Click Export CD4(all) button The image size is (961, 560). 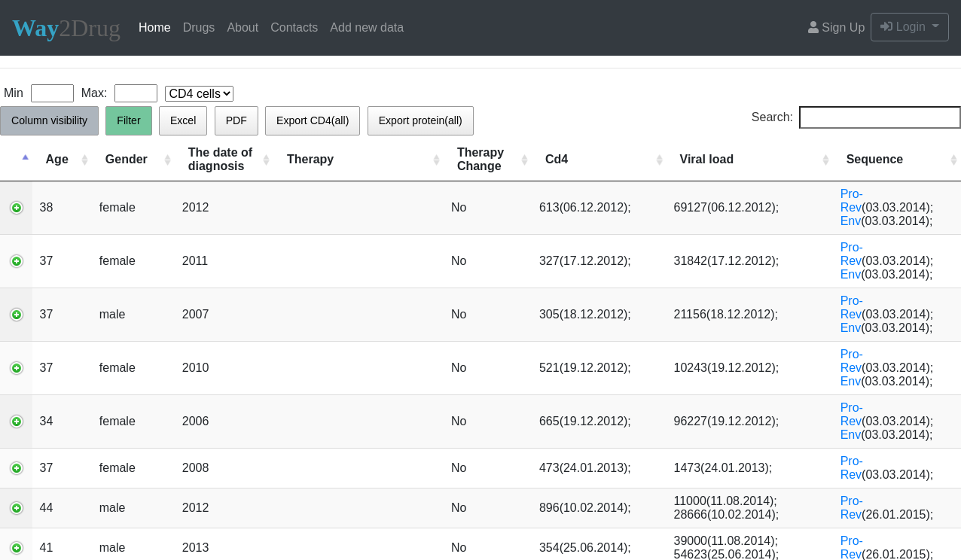click(x=313, y=120)
